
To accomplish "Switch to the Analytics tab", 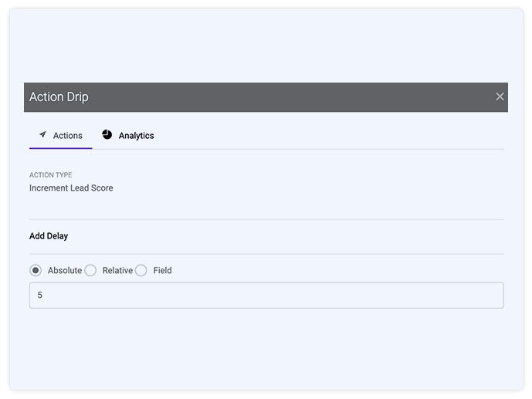I will 136,136.
